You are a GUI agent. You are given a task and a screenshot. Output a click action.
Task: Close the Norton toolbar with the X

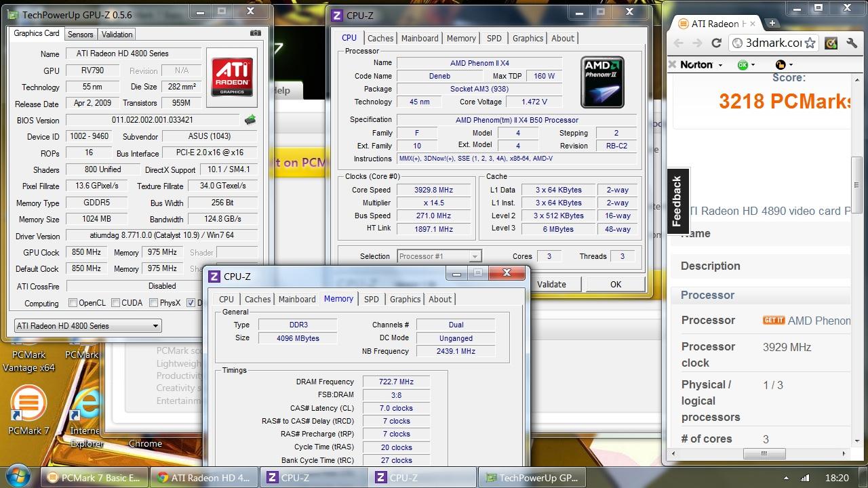point(673,64)
